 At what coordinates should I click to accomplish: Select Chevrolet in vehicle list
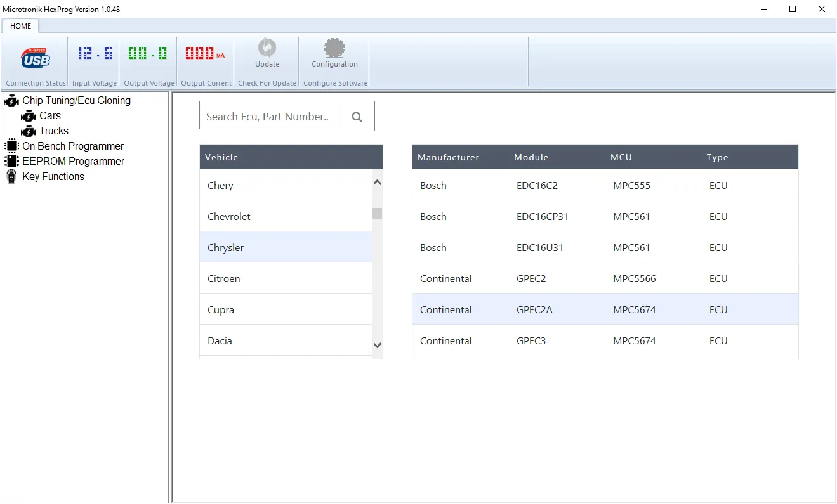coord(286,216)
